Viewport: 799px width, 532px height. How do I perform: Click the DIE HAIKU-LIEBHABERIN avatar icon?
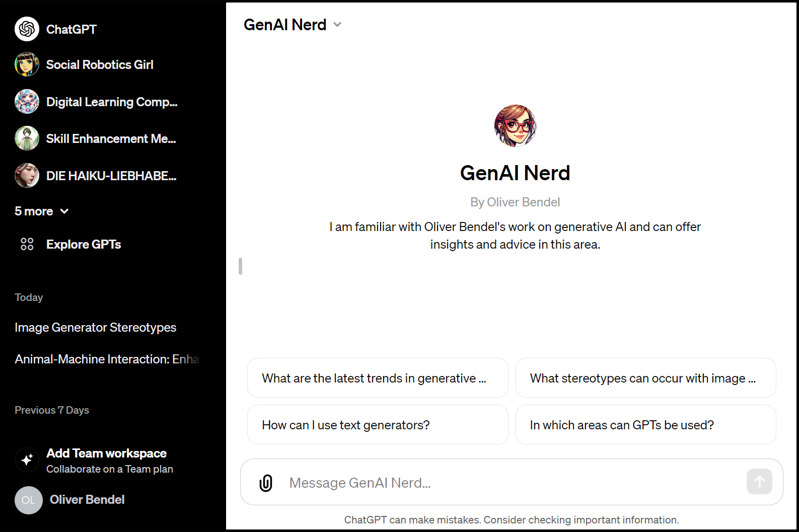(27, 175)
